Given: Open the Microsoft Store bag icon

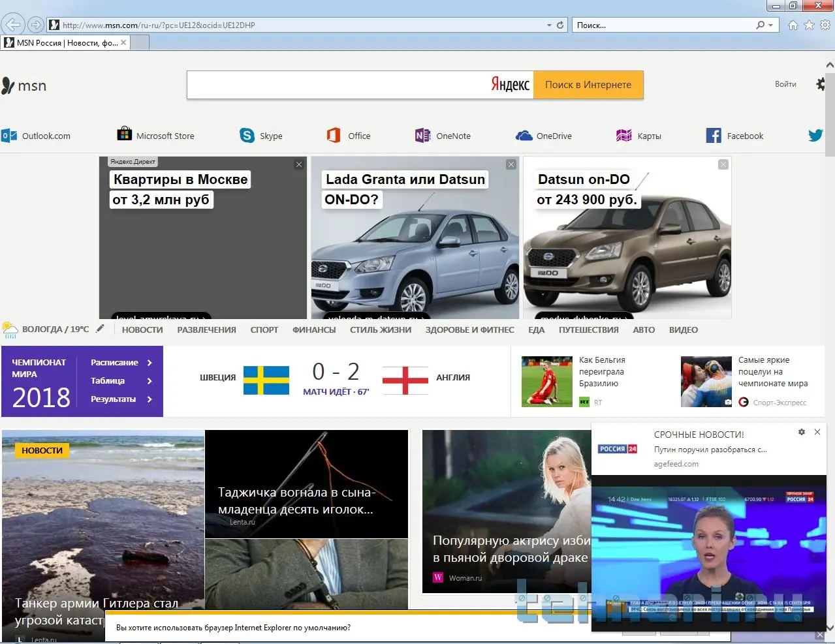Looking at the screenshot, I should pyautogui.click(x=124, y=134).
